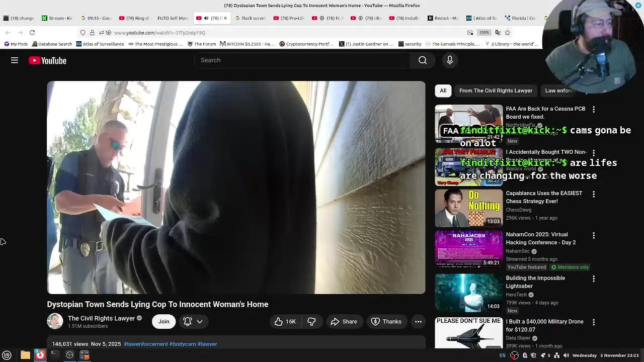The height and width of the screenshot is (362, 644).
Task: Go forward with the Firefox forward arrow
Action: (x=20, y=33)
